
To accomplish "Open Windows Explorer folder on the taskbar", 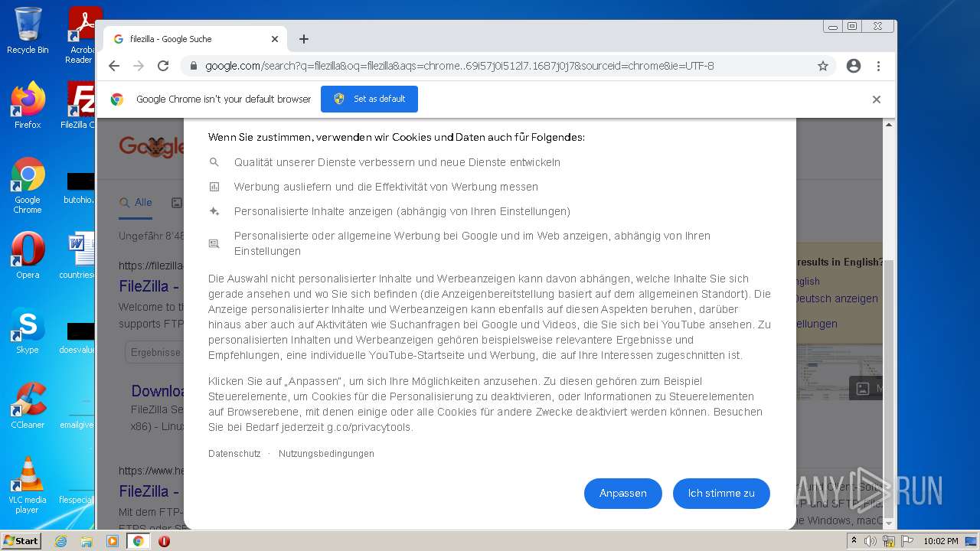I will [87, 541].
